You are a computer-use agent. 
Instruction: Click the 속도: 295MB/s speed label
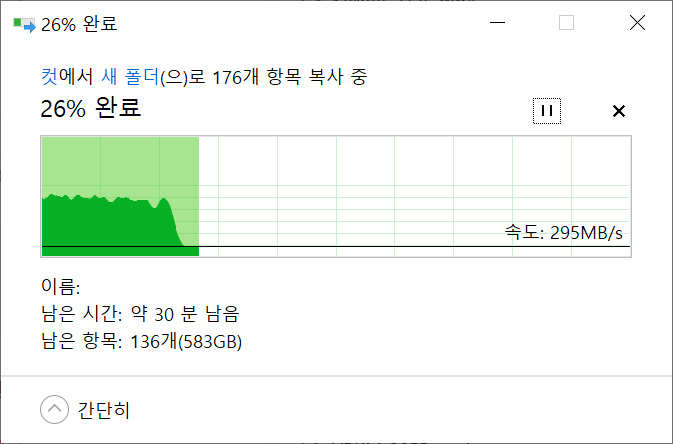pyautogui.click(x=564, y=232)
